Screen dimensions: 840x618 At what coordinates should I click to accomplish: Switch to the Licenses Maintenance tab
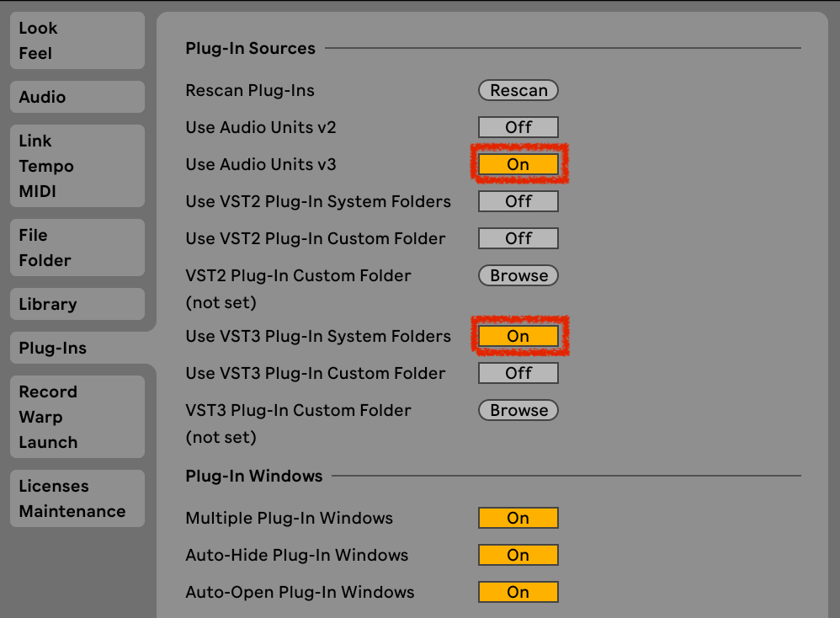[x=77, y=498]
